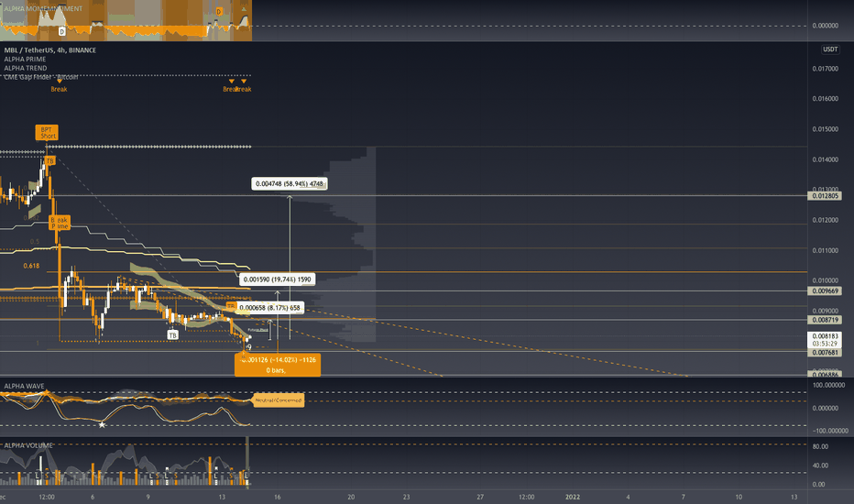Click the ALPHA VOLUME pane label
Viewport: 854px width, 504px height.
pyautogui.click(x=28, y=445)
